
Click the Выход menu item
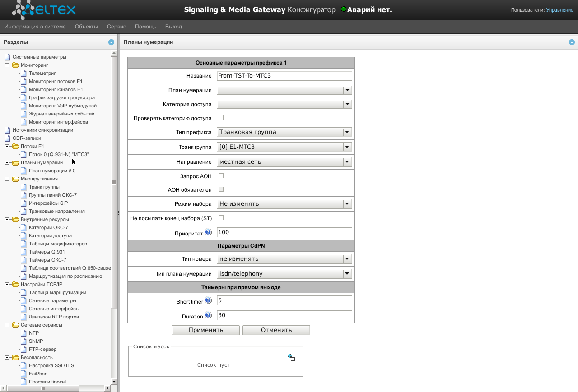(173, 27)
